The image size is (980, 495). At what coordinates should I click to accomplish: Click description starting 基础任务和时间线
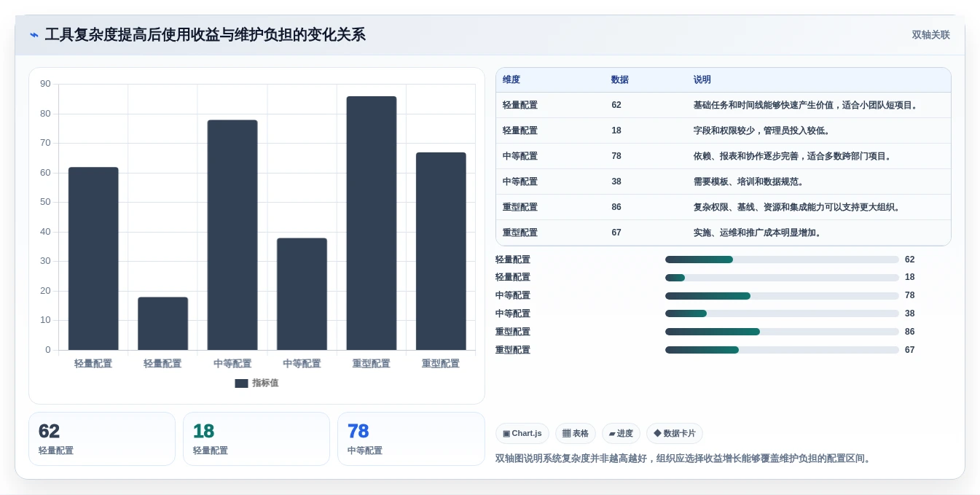coord(807,105)
